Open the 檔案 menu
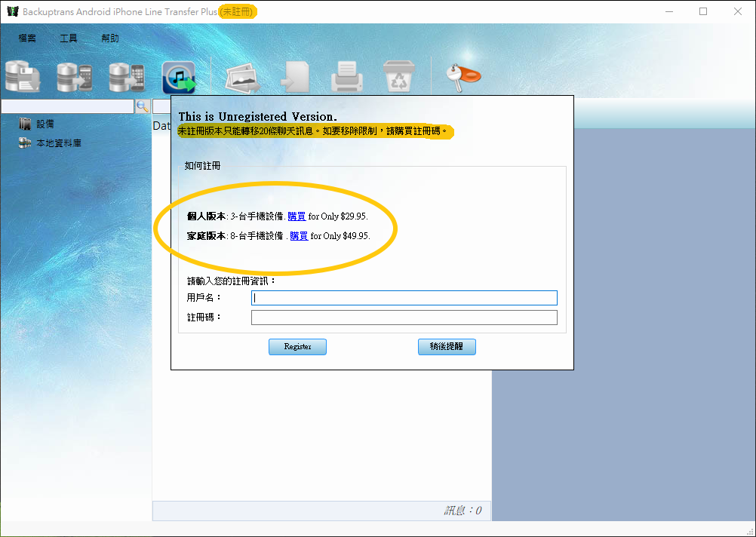Screen dimensions: 756x537 27,38
